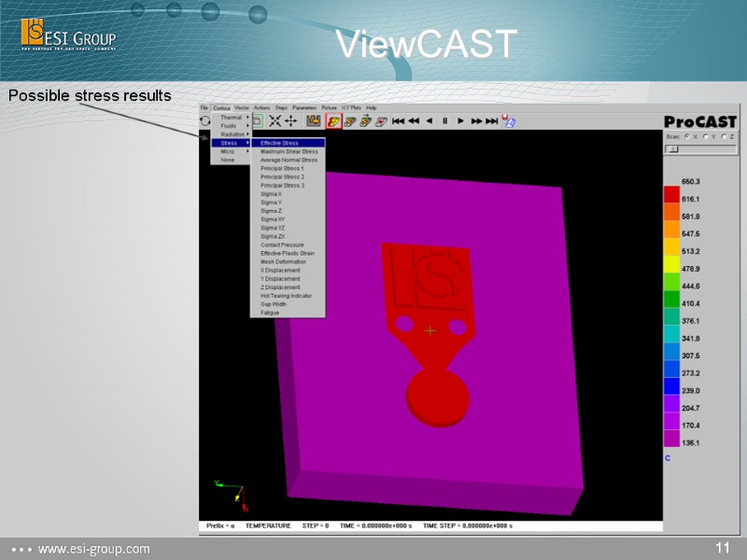Select the X scan radio button
Viewport: 747px width, 560px height.
(687, 136)
